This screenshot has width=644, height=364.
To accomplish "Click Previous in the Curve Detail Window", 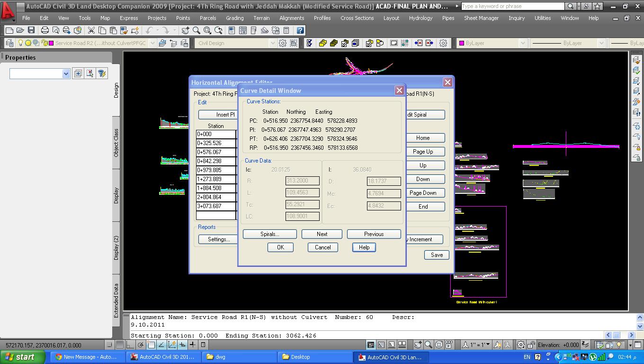I will point(374,234).
